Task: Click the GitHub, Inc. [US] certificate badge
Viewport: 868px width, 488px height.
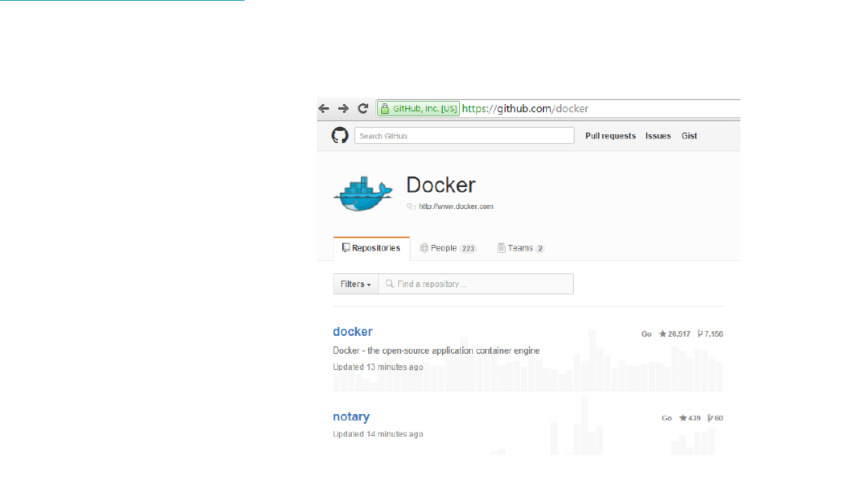Action: (419, 108)
